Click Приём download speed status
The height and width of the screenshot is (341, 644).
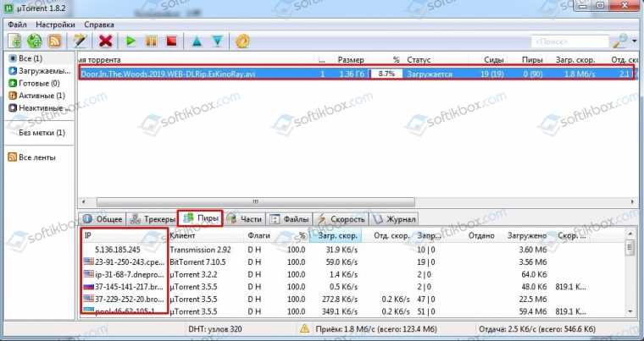tap(376, 329)
